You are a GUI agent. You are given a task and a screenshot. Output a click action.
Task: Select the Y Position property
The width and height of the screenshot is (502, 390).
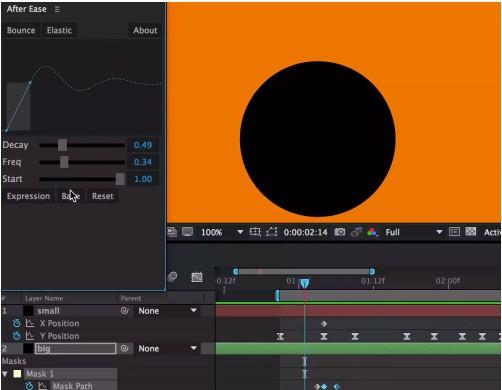(59, 336)
